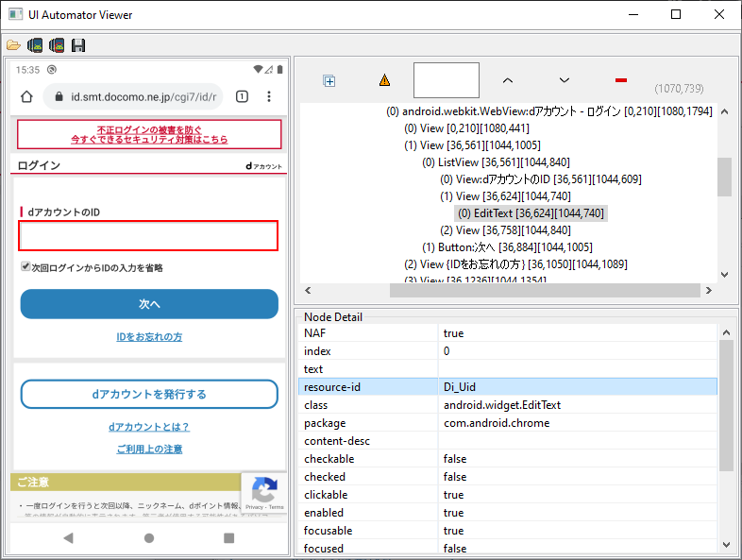Select the NAF property row
This screenshot has height=560, width=742.
508,333
